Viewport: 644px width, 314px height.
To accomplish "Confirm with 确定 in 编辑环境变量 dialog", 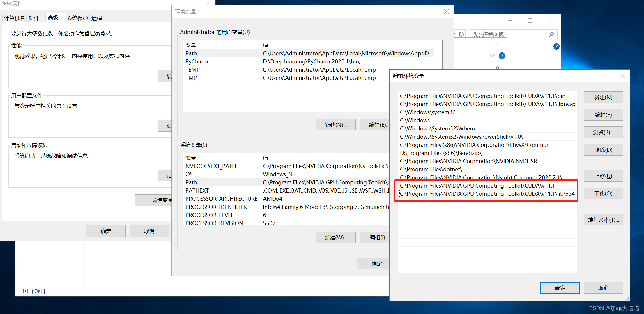I will click(x=560, y=288).
